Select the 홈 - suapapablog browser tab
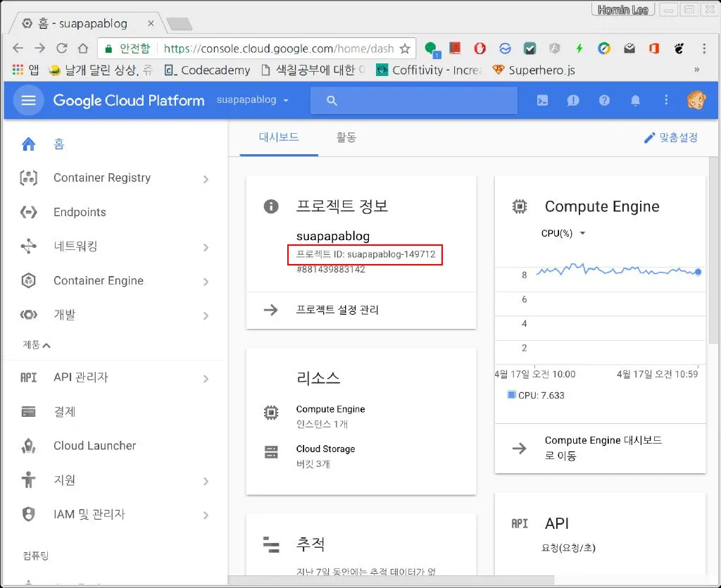 (87, 23)
